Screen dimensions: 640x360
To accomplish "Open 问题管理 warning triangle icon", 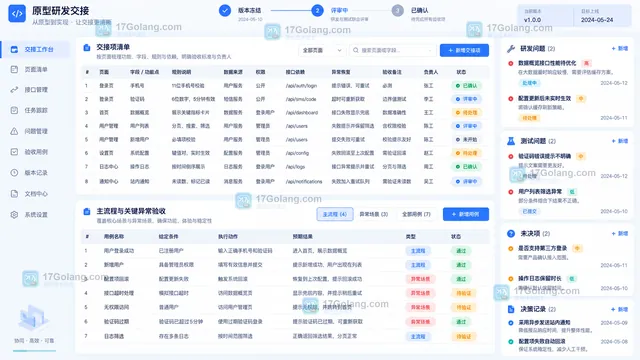I will pyautogui.click(x=14, y=131).
